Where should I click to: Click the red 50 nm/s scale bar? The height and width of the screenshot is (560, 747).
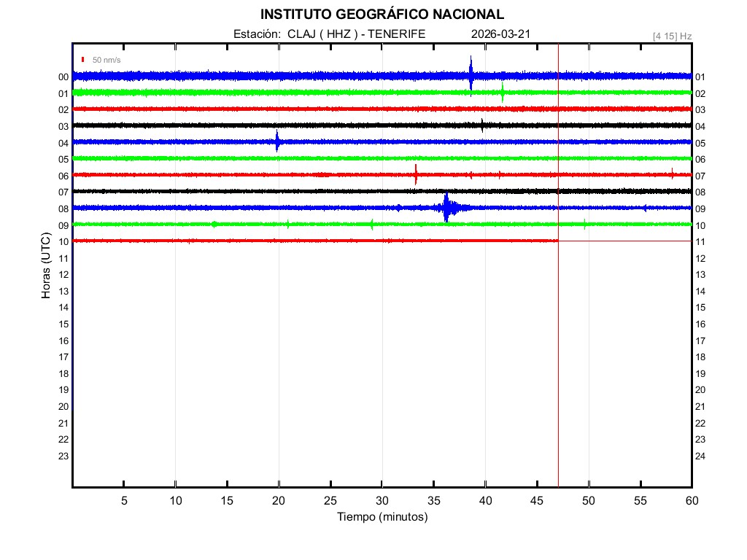tap(83, 60)
